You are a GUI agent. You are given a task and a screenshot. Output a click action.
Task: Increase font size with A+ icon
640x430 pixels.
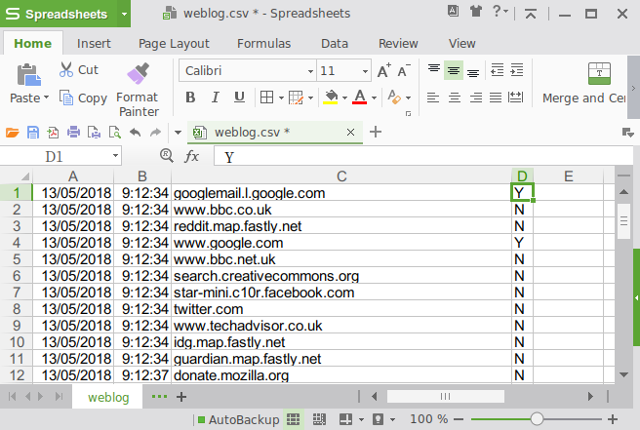[384, 70]
